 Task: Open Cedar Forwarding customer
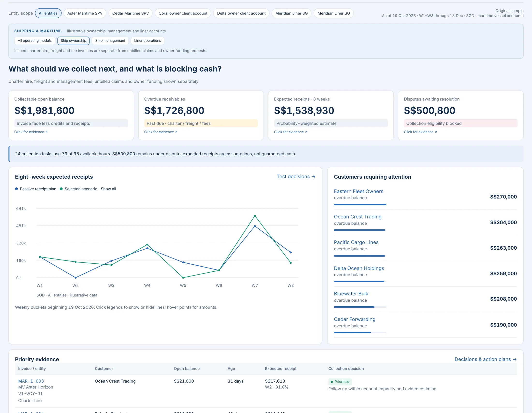[355, 319]
